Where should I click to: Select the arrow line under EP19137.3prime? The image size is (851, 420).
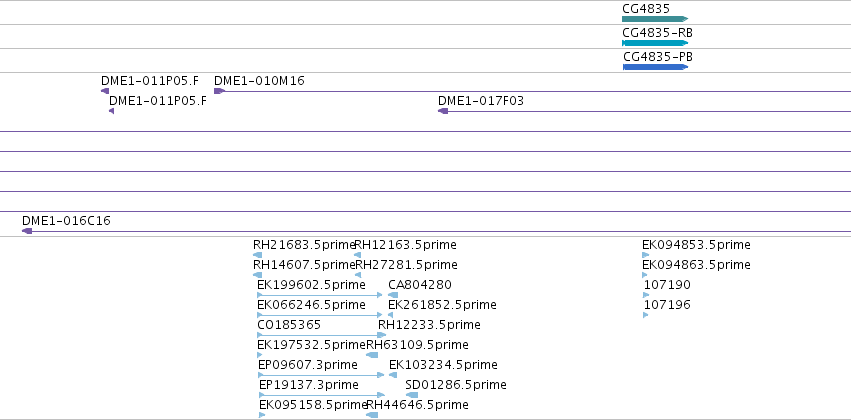(x=322, y=396)
